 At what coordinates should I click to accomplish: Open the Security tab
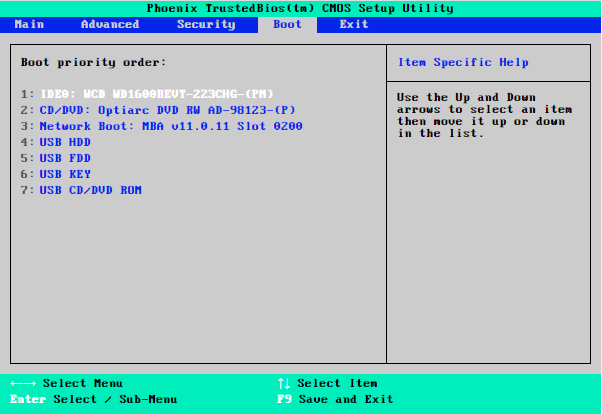[x=206, y=25]
